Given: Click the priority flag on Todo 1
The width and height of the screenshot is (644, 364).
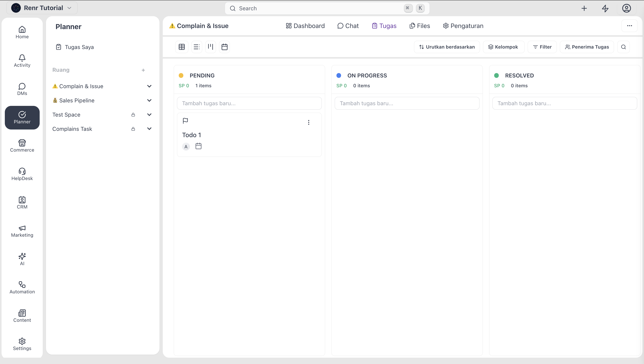Looking at the screenshot, I should 186,121.
